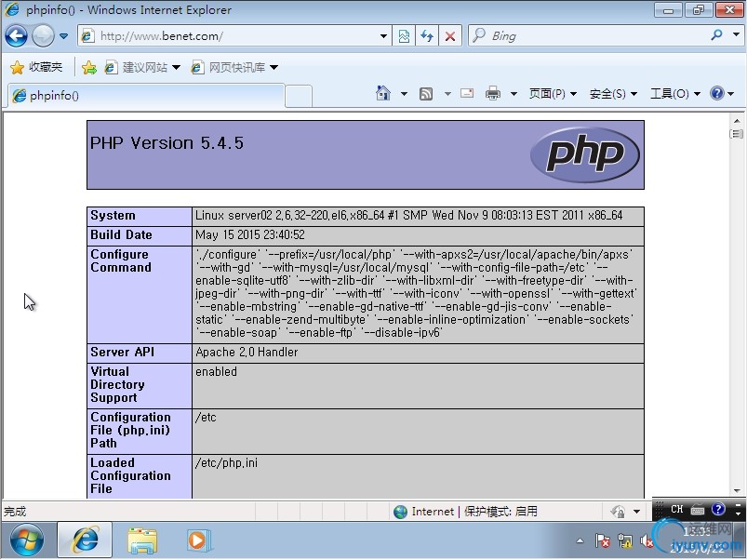The height and width of the screenshot is (560, 747).
Task: Open the 安全(S) menu
Action: [x=613, y=94]
